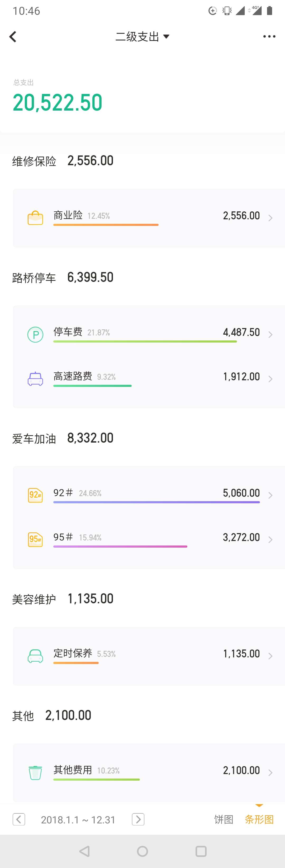
Task: Open the 二级支出 dropdown selector
Action: (x=142, y=36)
